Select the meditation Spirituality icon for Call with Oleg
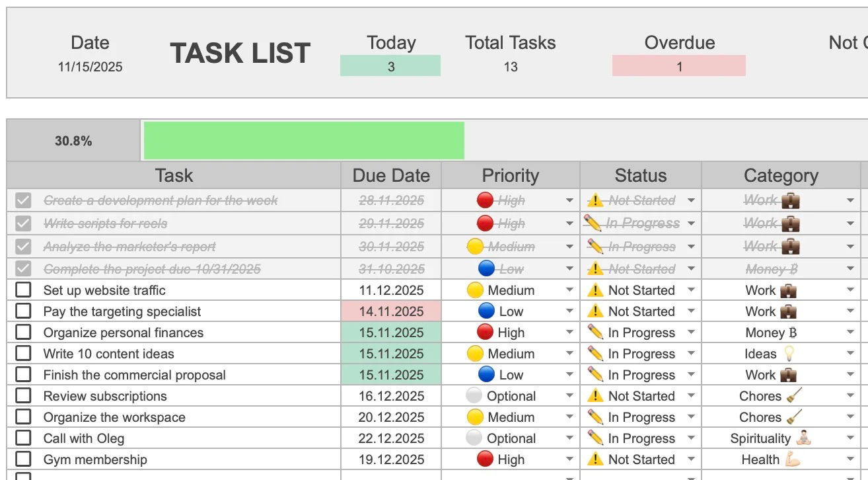This screenshot has width=868, height=480. pos(803,438)
